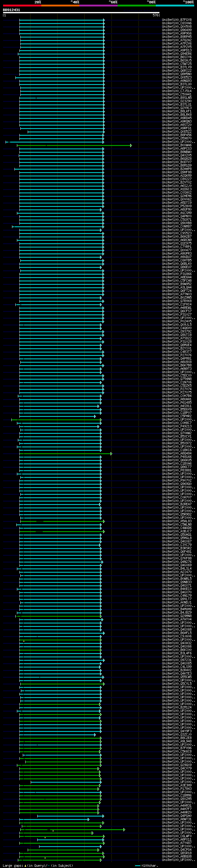This screenshot has height=868, width=197.
Task: Select the hit UniRef100_O23290
Action: [x=177, y=101]
